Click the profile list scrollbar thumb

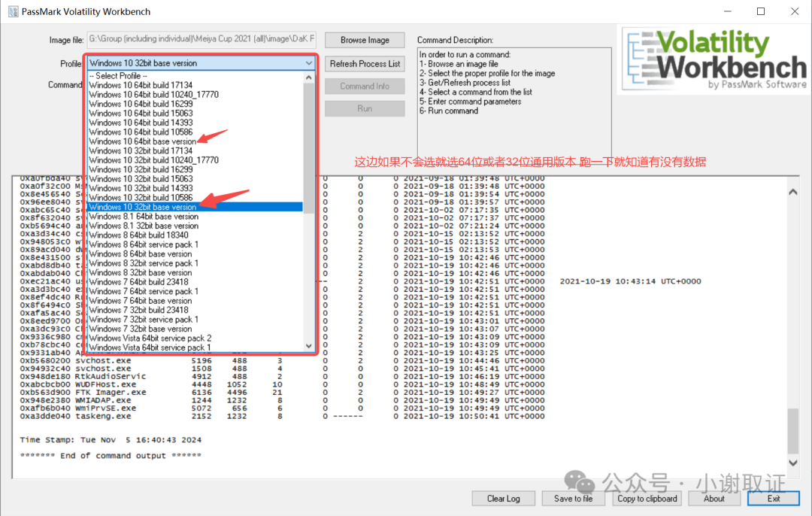[309, 148]
